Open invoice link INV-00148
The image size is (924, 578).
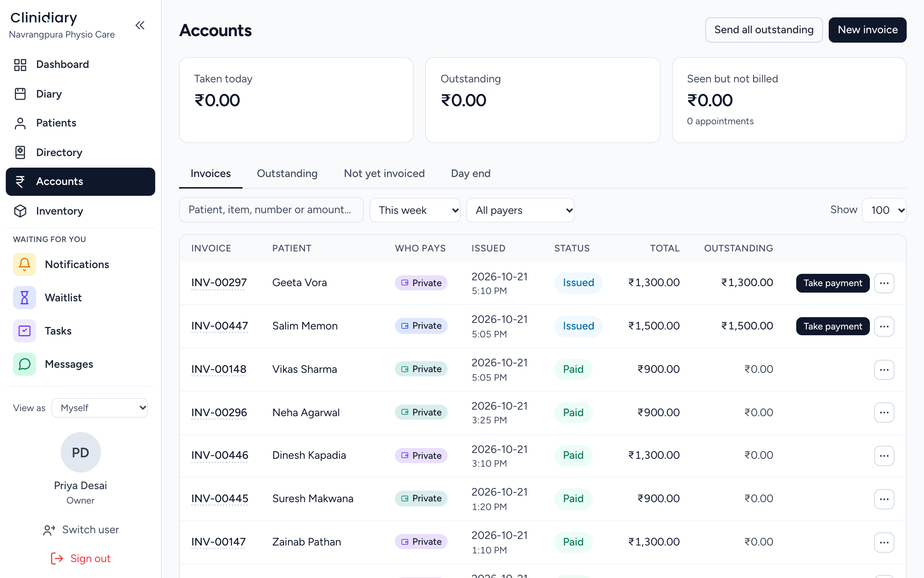[x=219, y=369]
